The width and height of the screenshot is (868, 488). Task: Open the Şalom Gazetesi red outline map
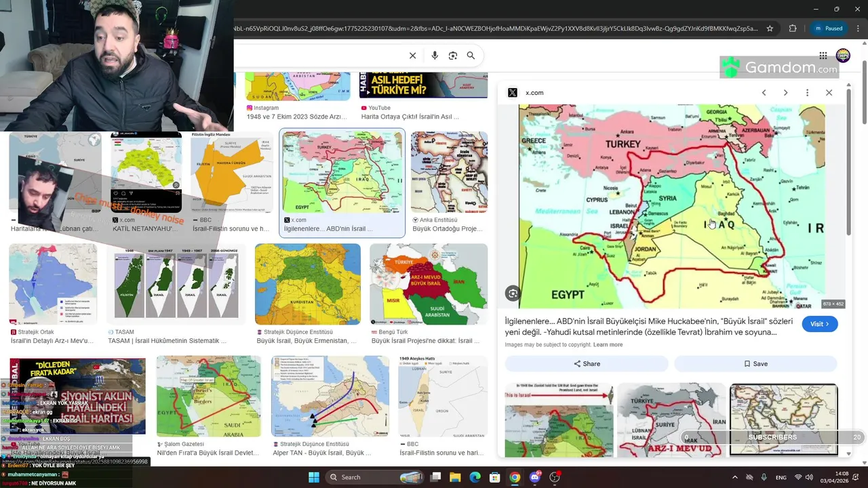[208, 396]
